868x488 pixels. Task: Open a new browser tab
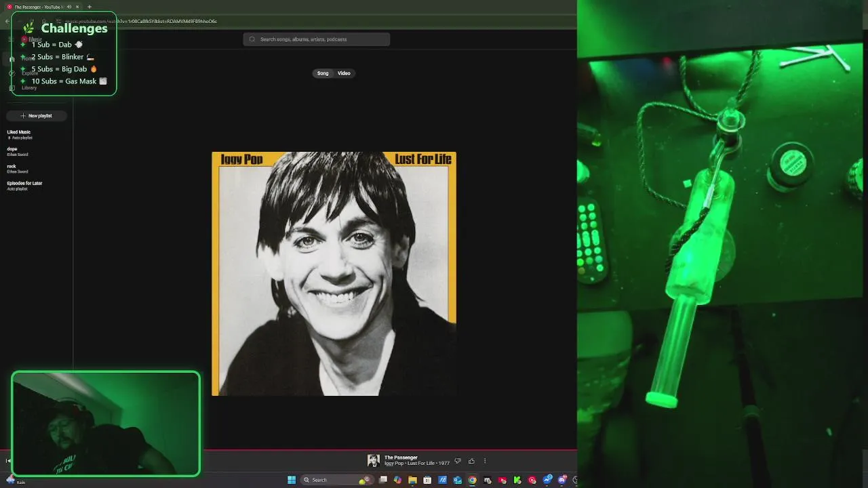coord(89,7)
